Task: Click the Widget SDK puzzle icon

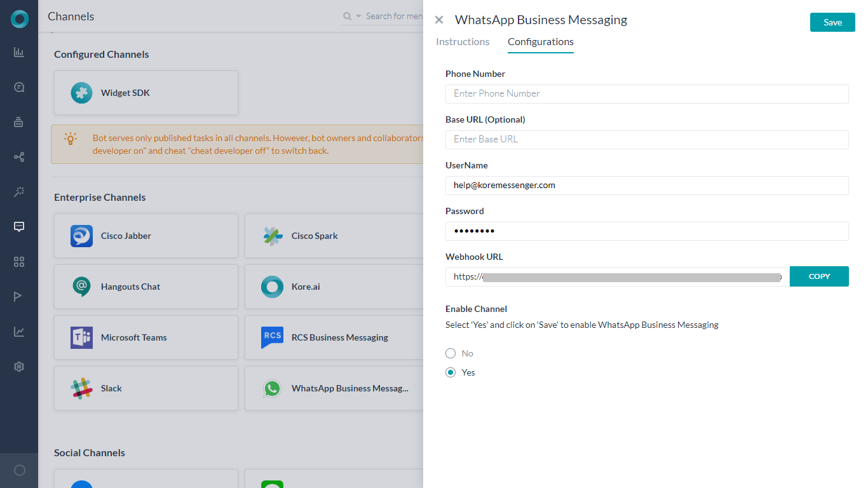Action: pyautogui.click(x=81, y=93)
